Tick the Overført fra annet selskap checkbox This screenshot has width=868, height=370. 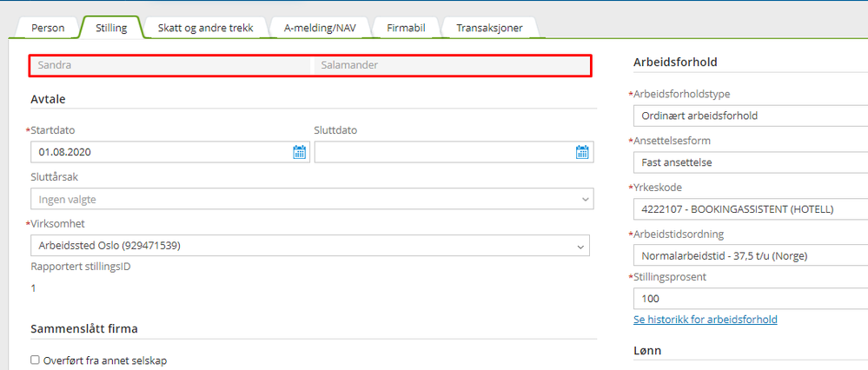(36, 360)
